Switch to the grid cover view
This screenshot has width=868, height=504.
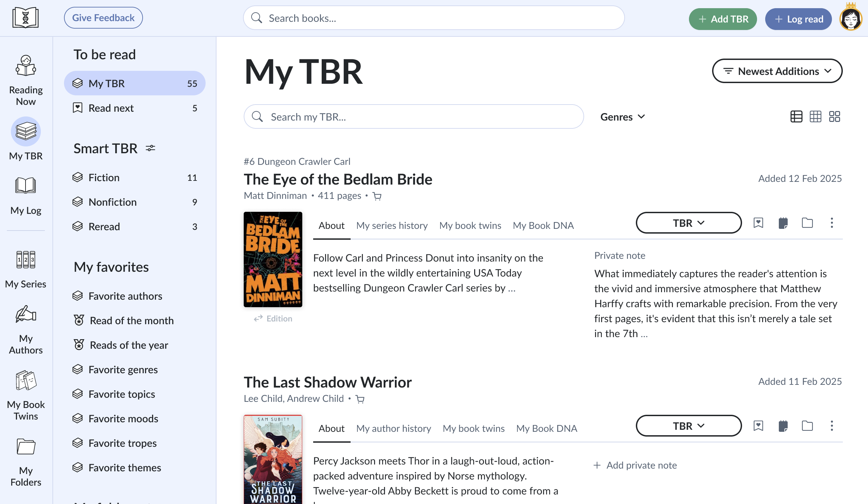coord(834,116)
